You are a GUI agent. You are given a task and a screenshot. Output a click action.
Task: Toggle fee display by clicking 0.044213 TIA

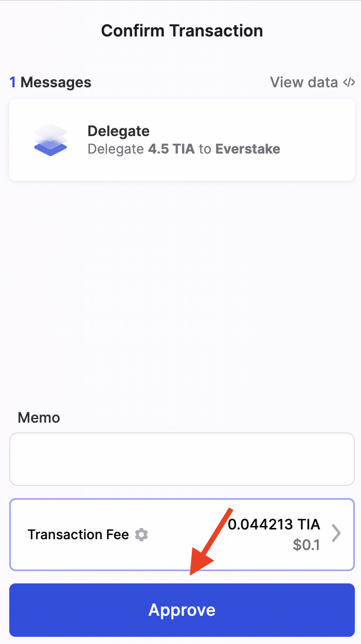275,524
